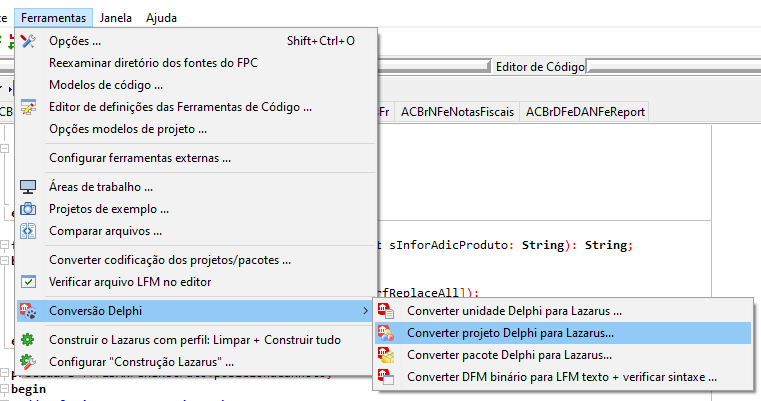This screenshot has height=401, width=761.
Task: Collapse code fold marker beside begin line
Action: (4, 389)
